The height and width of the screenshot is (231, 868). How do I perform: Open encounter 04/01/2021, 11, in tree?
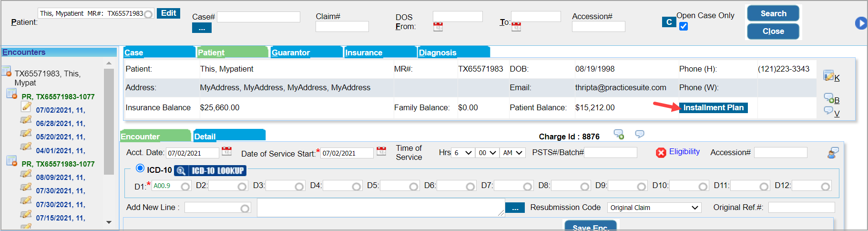point(61,151)
